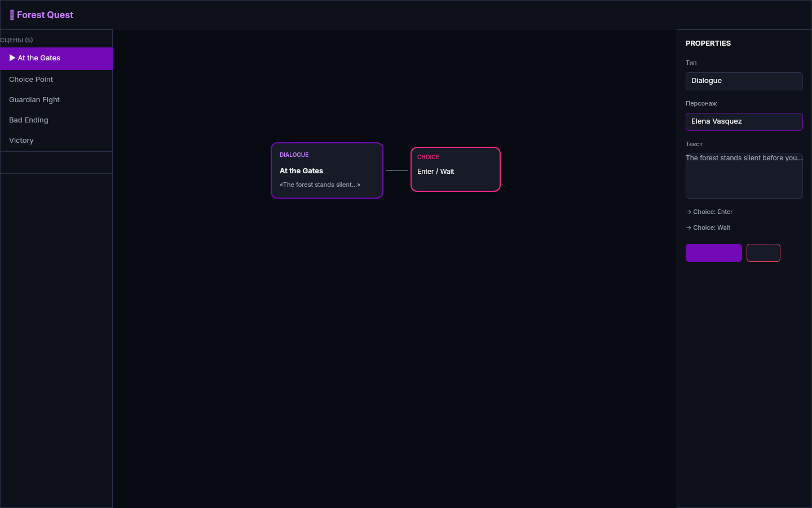Click the Forest Quest title
The width and height of the screenshot is (812, 508).
tap(45, 15)
